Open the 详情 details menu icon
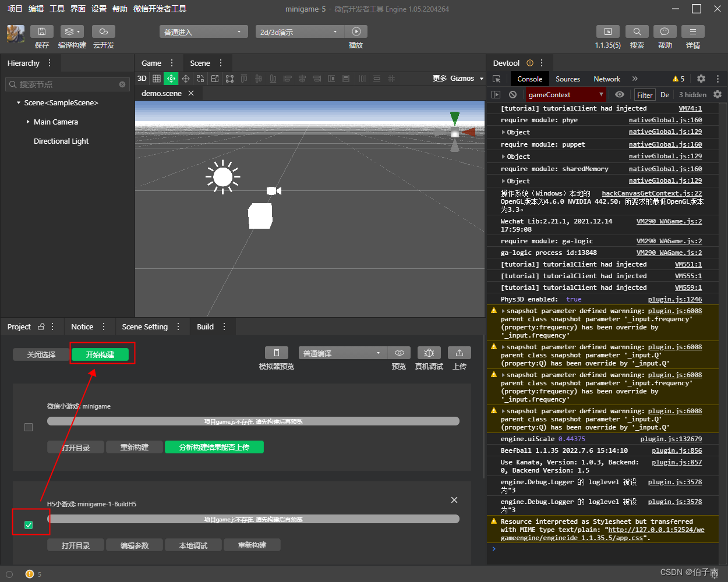This screenshot has height=582, width=728. pyautogui.click(x=693, y=31)
